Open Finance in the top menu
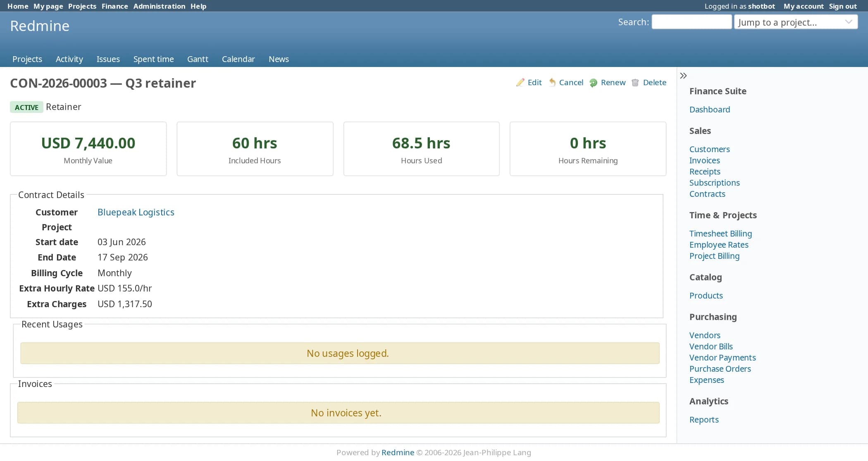868x461 pixels. (x=114, y=6)
